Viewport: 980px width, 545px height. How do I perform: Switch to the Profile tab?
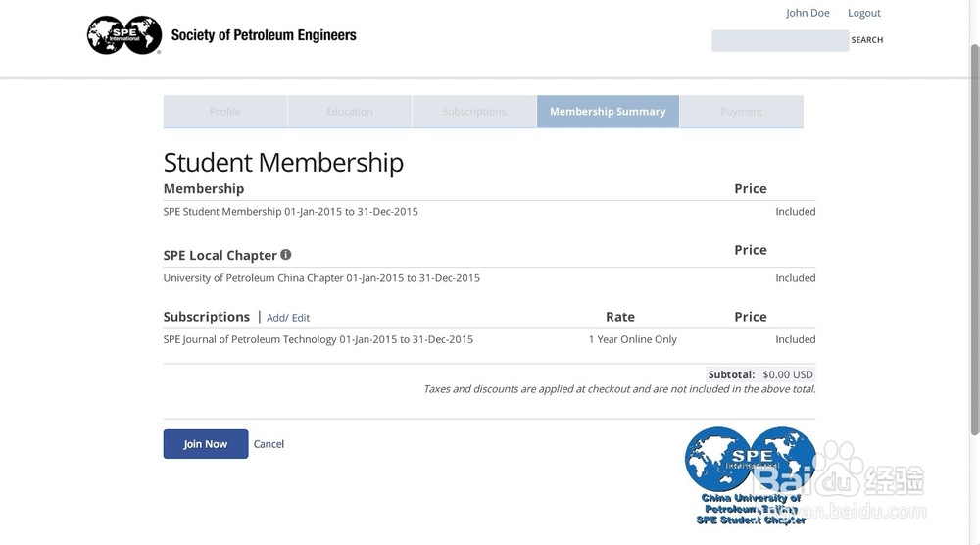(x=225, y=112)
